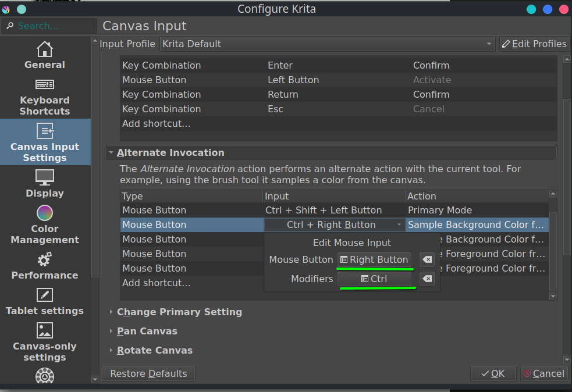Expand the Pan Canvas section
Screen dimensions: 572x392
point(147,331)
